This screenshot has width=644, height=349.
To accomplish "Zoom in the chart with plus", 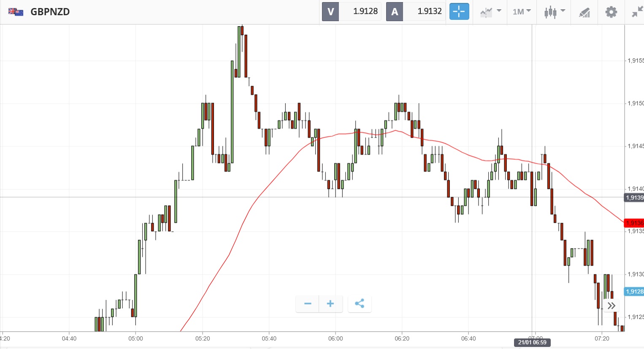I will coord(330,304).
